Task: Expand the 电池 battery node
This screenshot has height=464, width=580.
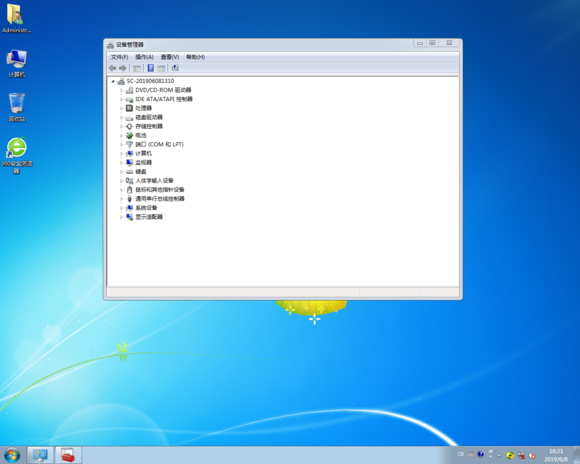Action: coord(121,135)
